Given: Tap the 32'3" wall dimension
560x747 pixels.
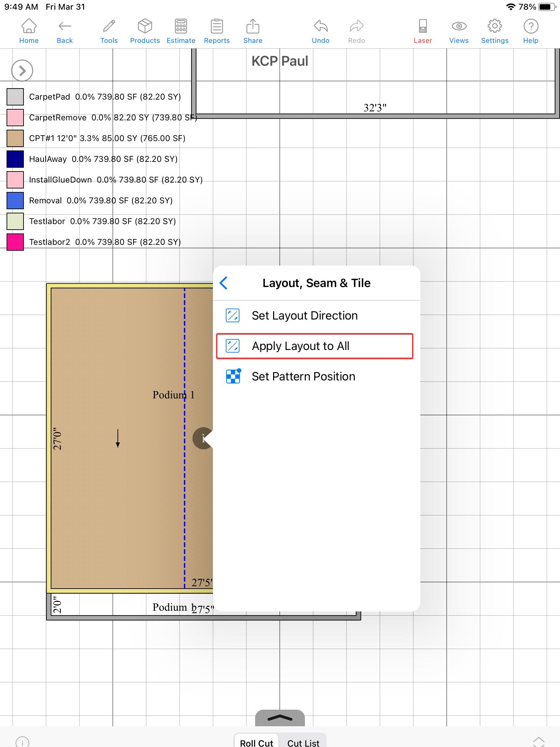Looking at the screenshot, I should [375, 108].
